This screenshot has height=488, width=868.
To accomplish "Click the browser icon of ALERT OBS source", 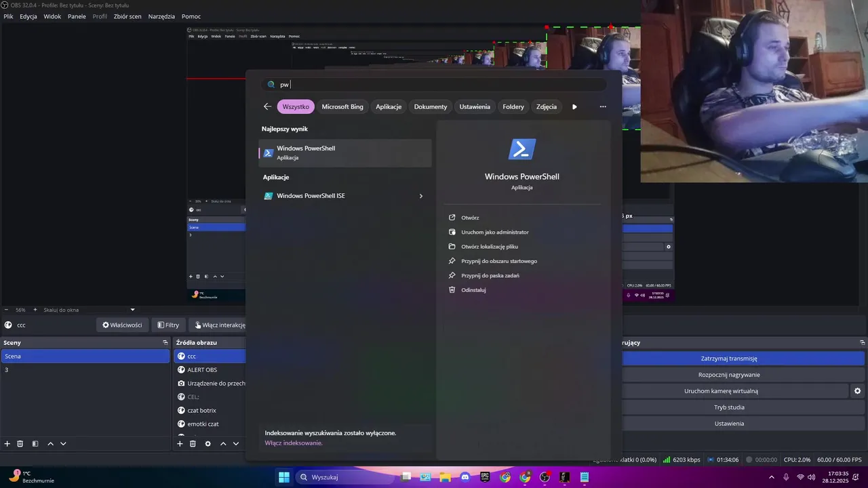I will (181, 369).
